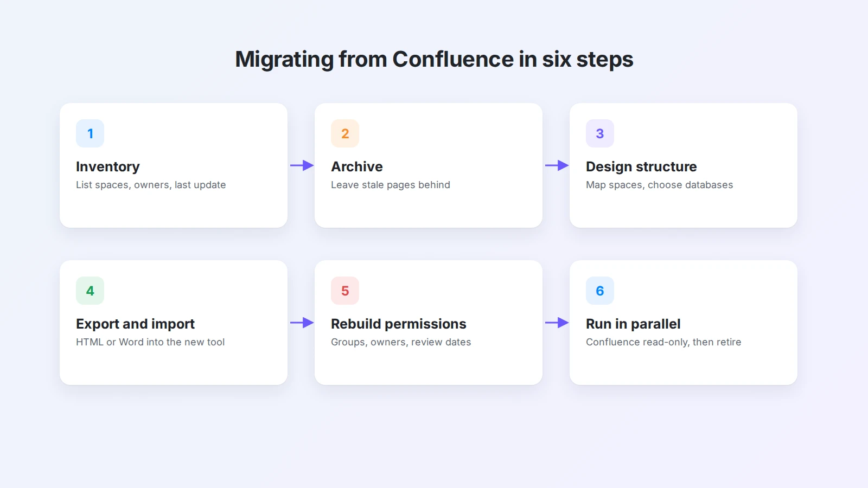Click the 'Design structure' heading
Screen dimensions: 868x488
(641, 166)
